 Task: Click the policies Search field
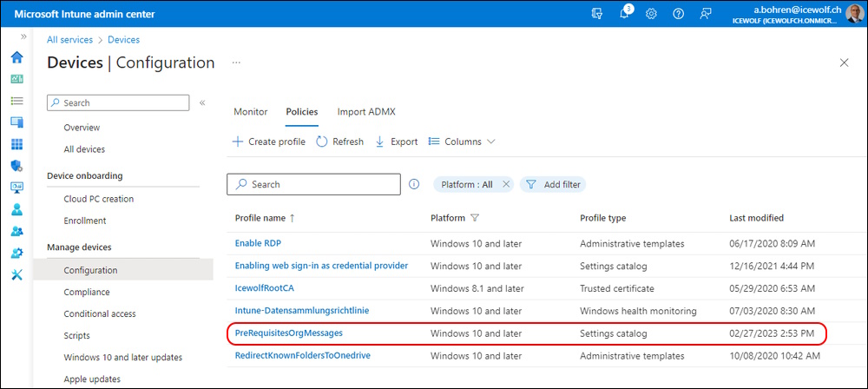[x=313, y=185]
